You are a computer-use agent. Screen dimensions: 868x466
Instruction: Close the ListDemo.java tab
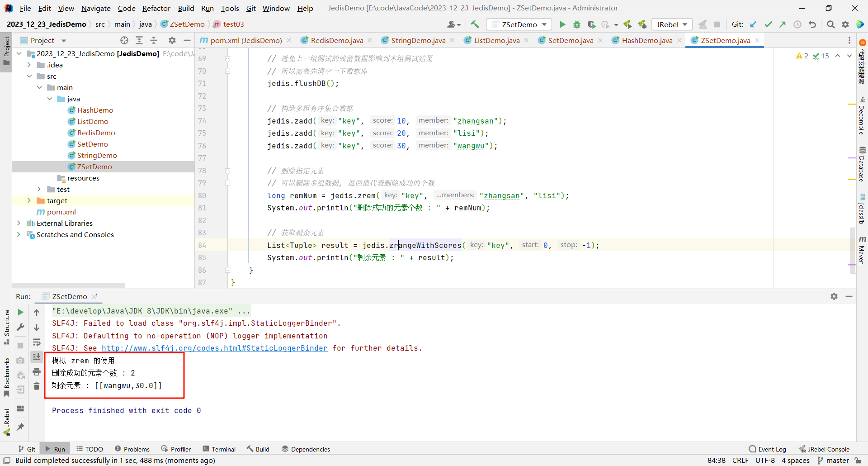click(526, 40)
